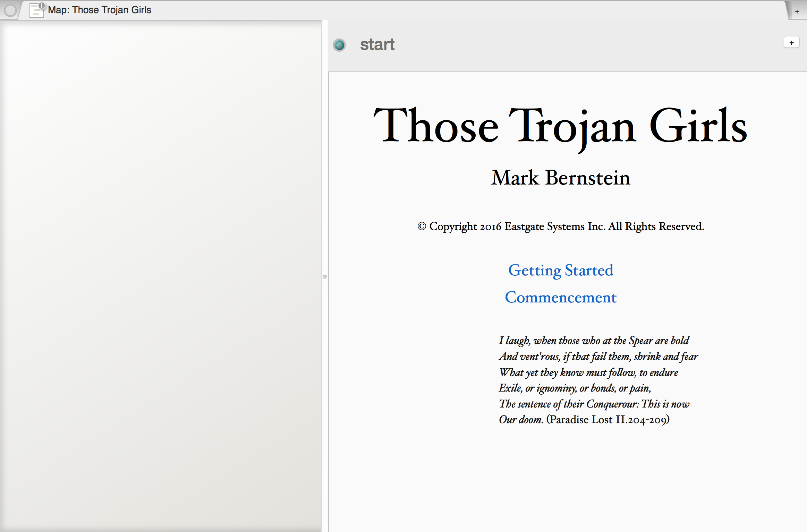
Task: Click the 'Paradise Lost II.204-209' citation
Action: click(608, 420)
